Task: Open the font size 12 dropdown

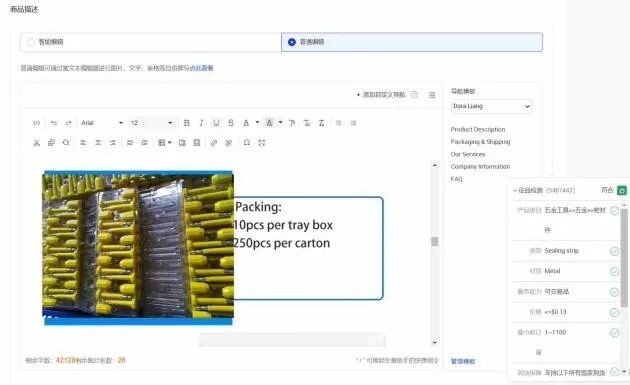Action: 151,123
